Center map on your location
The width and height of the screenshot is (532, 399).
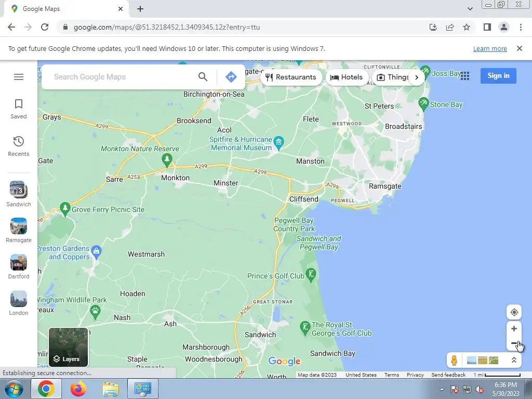[x=514, y=312]
